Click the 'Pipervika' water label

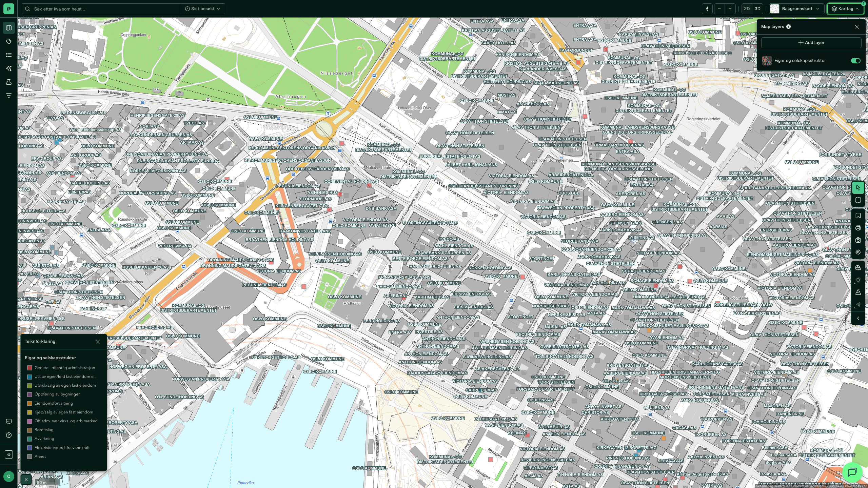(245, 483)
